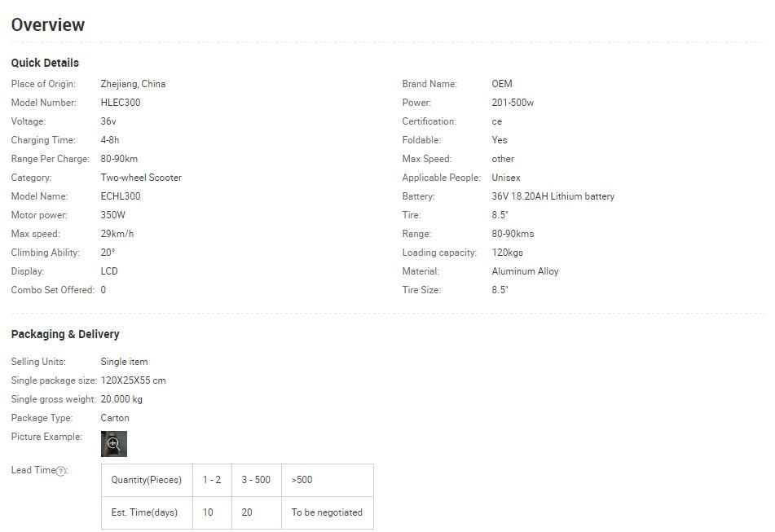775x532 pixels.
Task: Click the magnifier icon on Picture Example
Action: click(113, 443)
